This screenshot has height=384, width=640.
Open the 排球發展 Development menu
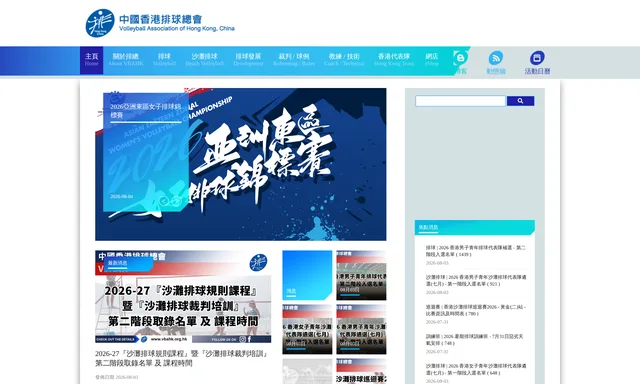(248, 60)
